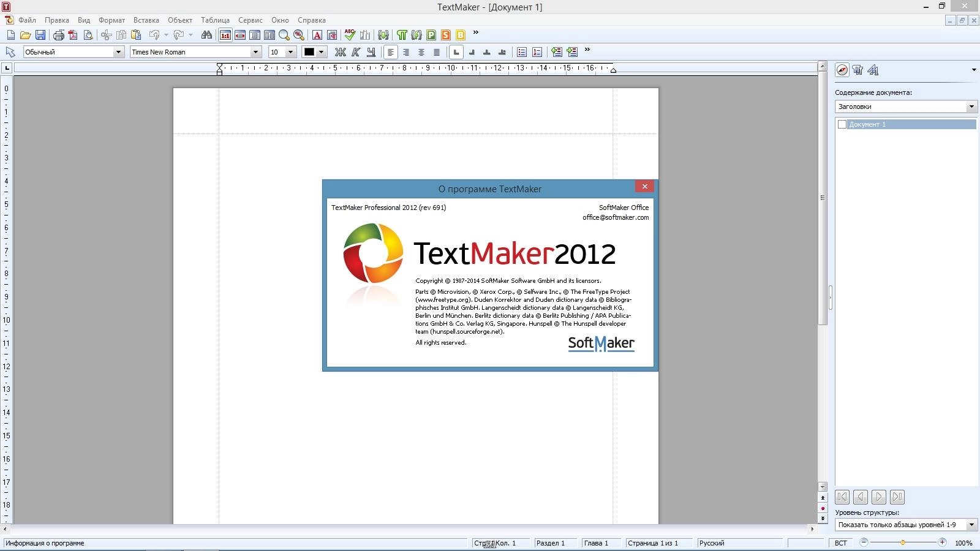Viewport: 980px width, 551px height.
Task: Click the Print icon
Action: click(x=59, y=35)
